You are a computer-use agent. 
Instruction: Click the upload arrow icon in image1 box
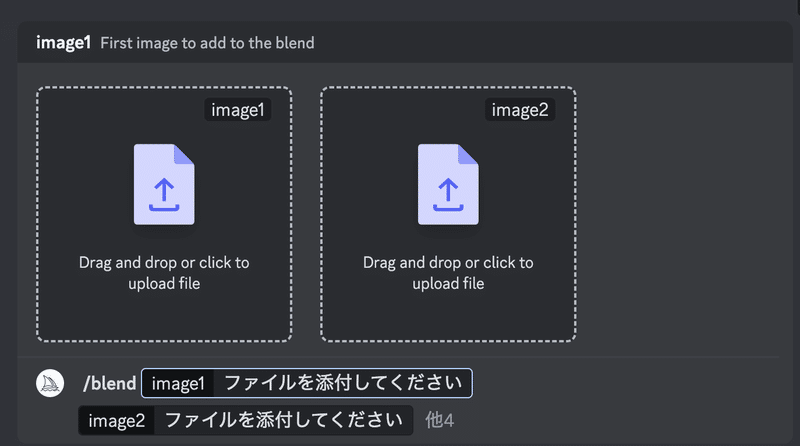164,194
